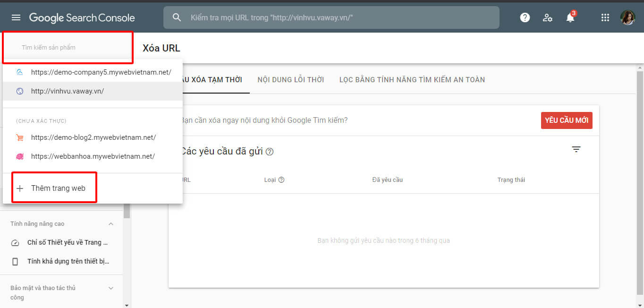
Task: Open the hamburger main menu
Action: [16, 17]
